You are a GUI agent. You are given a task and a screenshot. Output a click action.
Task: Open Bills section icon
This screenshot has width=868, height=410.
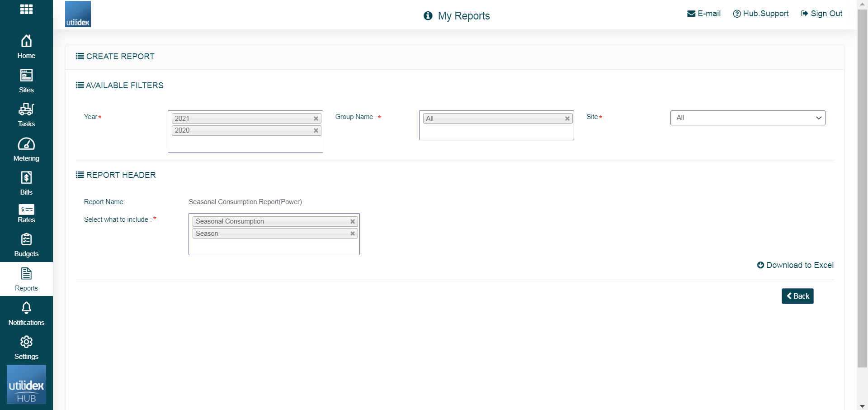tap(26, 177)
